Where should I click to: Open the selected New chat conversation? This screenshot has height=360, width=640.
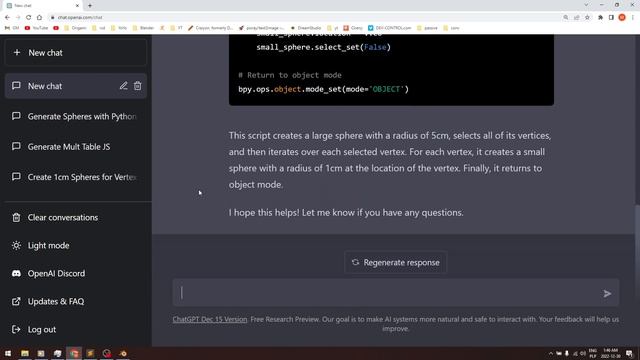pos(76,86)
